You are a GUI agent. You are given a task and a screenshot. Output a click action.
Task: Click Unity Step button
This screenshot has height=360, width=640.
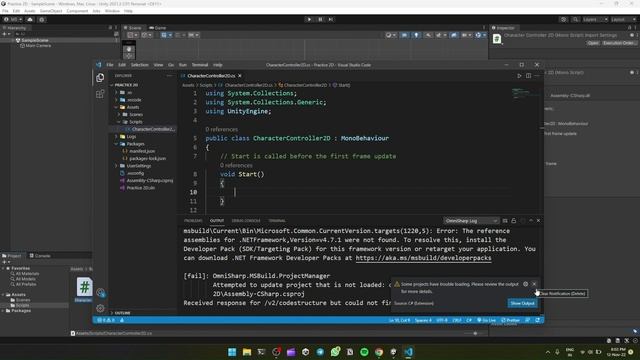331,19
